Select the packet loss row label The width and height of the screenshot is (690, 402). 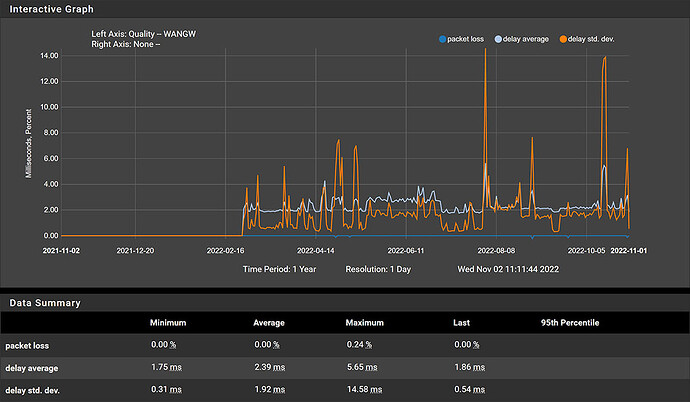click(27, 346)
